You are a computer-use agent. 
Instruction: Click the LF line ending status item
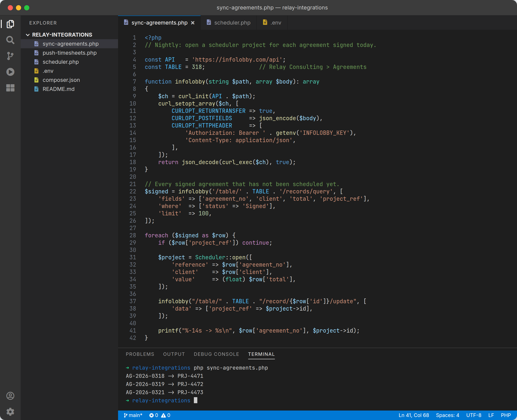(491, 415)
